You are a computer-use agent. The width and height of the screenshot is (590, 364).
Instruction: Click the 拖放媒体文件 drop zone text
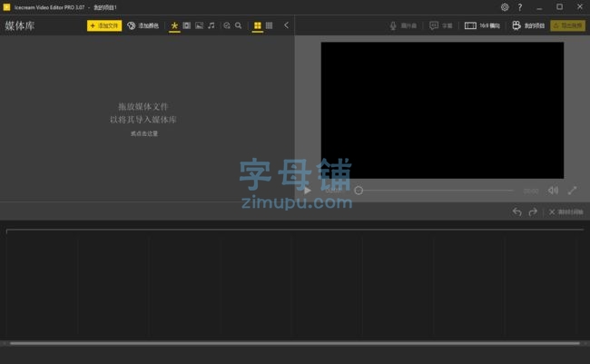pos(143,107)
